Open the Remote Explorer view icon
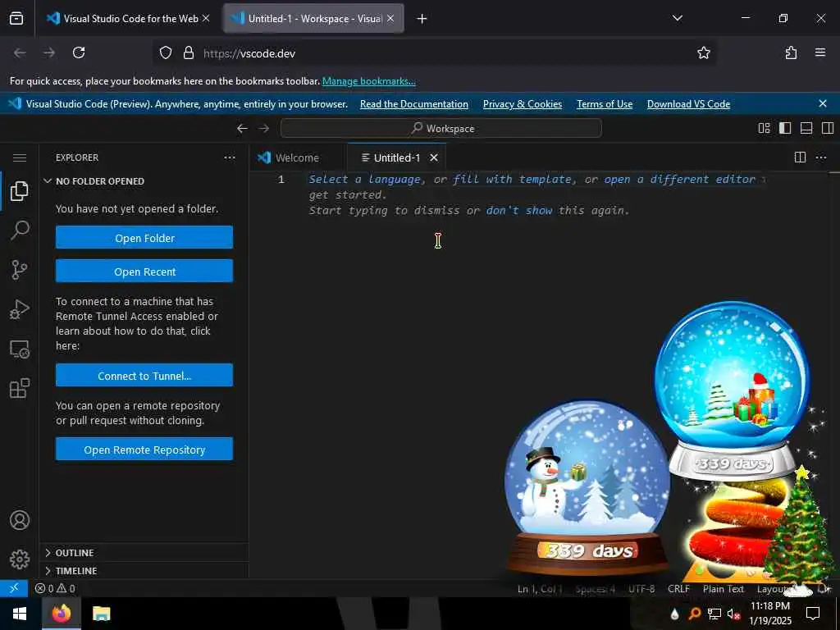The width and height of the screenshot is (840, 630). 20,349
